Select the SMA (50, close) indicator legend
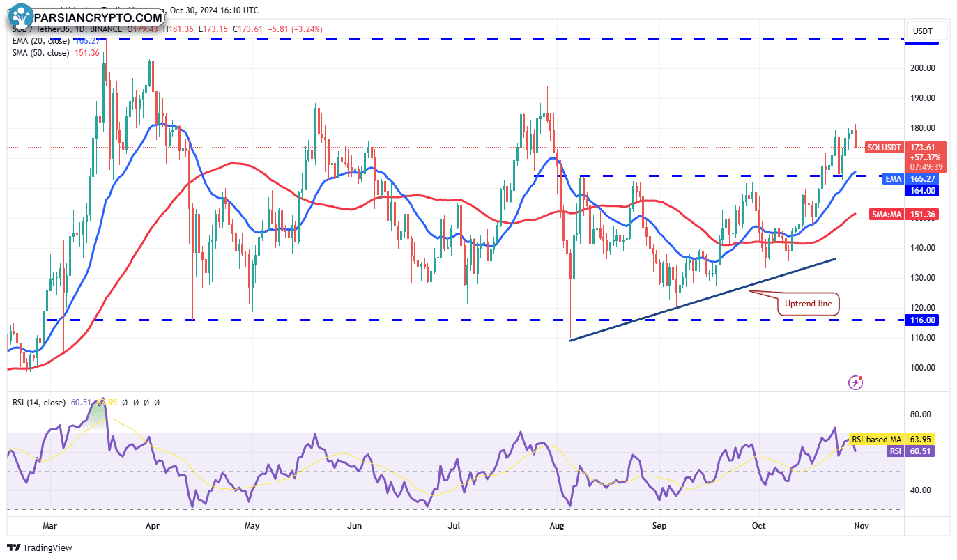 pos(41,53)
